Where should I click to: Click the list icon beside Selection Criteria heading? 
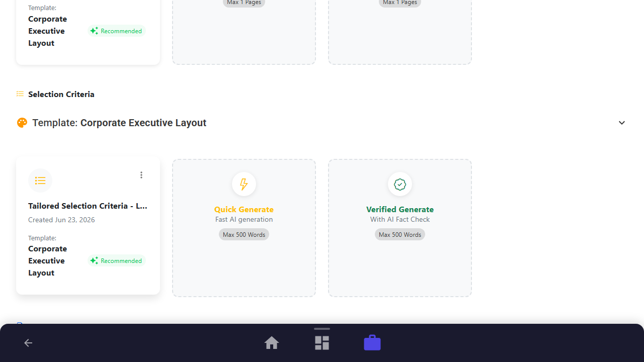click(x=20, y=94)
